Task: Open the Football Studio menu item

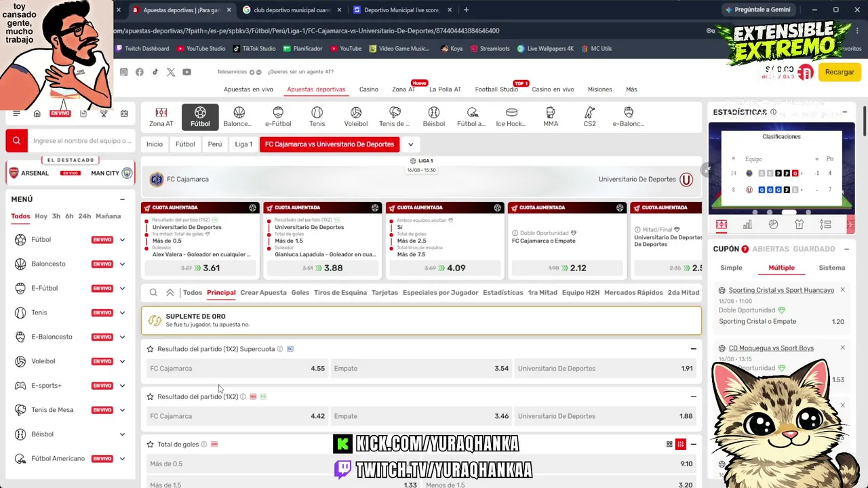Action: (x=496, y=89)
